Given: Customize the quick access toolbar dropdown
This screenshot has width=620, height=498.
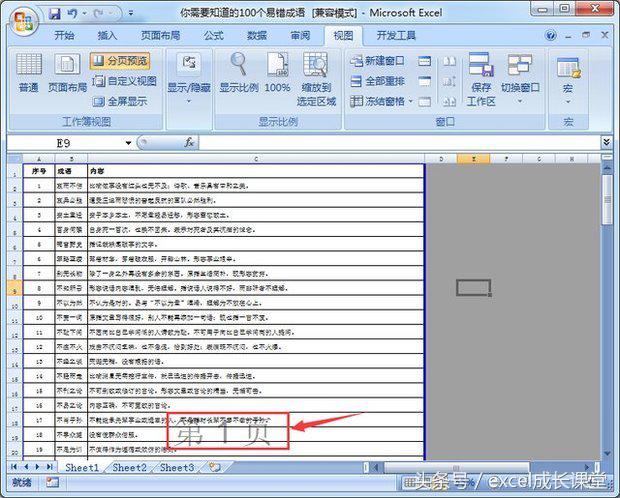Looking at the screenshot, I should pyautogui.click(x=131, y=13).
